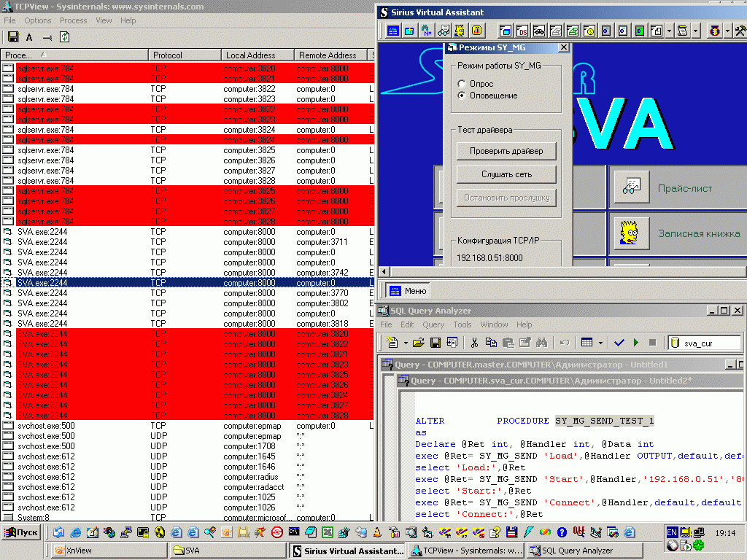The width and height of the screenshot is (747, 560).
Task: Open the Query menu in SQL Query Analyzer
Action: [433, 324]
